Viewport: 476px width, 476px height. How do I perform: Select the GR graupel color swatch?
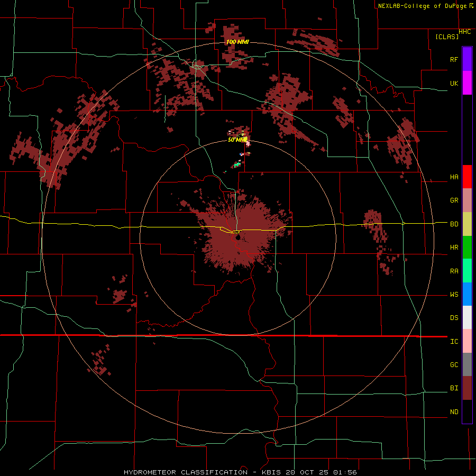[467, 200]
